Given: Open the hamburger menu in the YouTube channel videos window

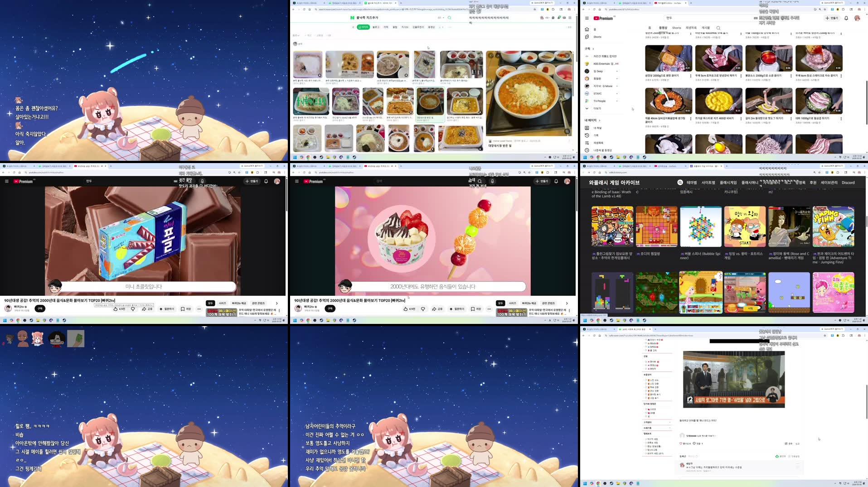Looking at the screenshot, I should [587, 18].
